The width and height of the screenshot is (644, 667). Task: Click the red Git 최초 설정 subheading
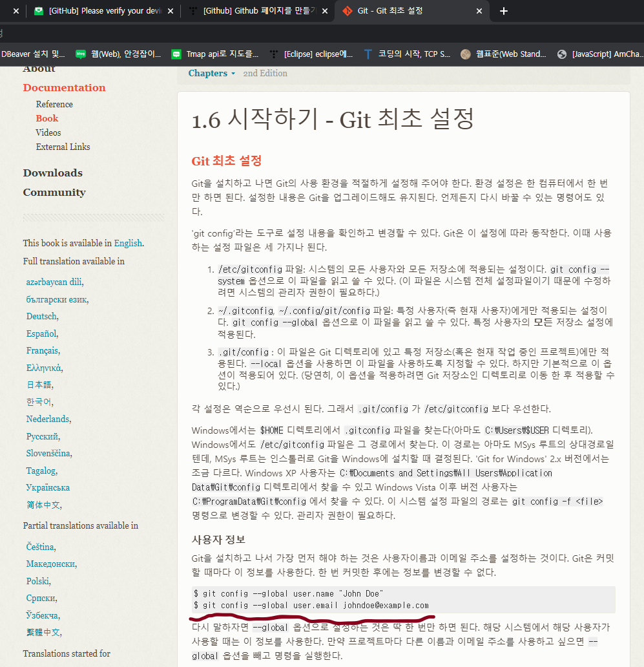(227, 161)
